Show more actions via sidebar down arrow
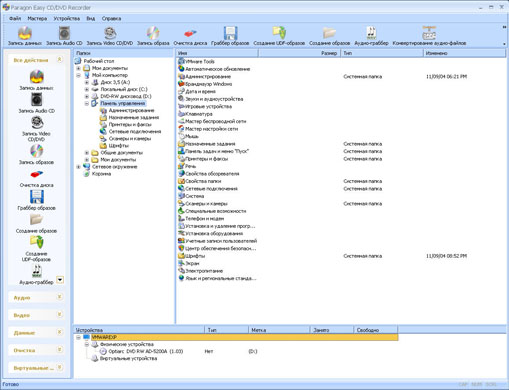The image size is (509, 390). [x=60, y=280]
